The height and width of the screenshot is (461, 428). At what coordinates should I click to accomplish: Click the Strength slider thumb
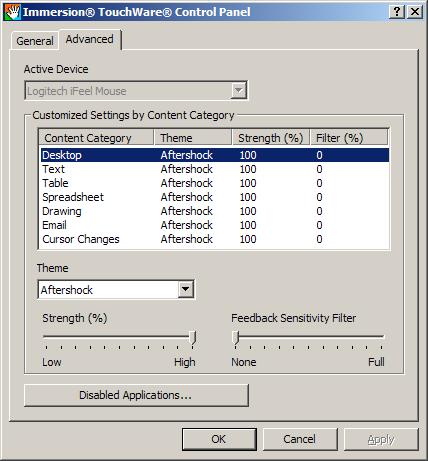pos(192,338)
